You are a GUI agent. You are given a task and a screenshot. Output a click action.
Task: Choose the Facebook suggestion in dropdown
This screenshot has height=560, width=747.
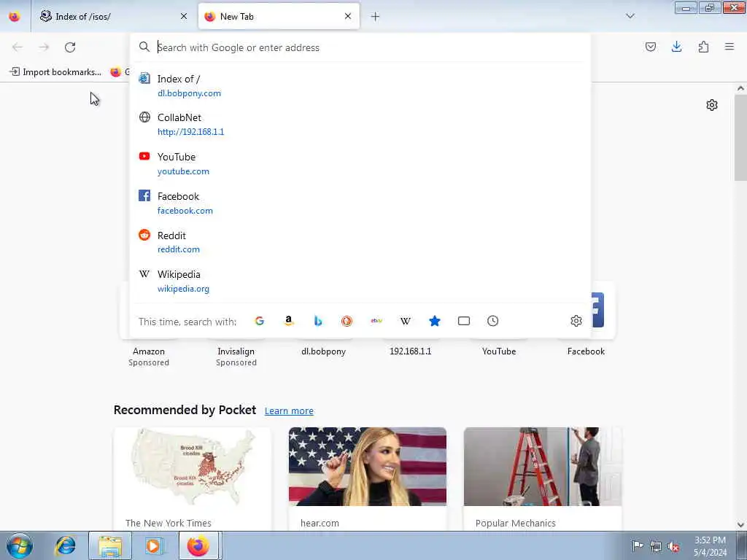coord(360,203)
